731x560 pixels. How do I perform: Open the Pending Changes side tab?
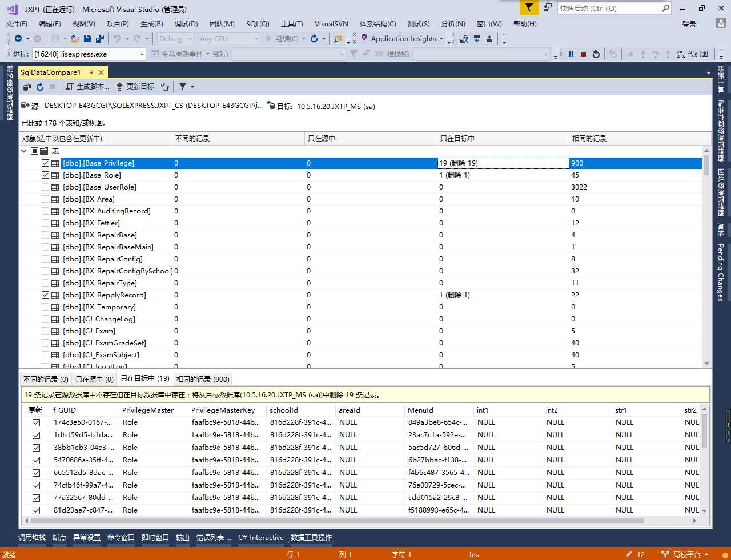pos(721,272)
